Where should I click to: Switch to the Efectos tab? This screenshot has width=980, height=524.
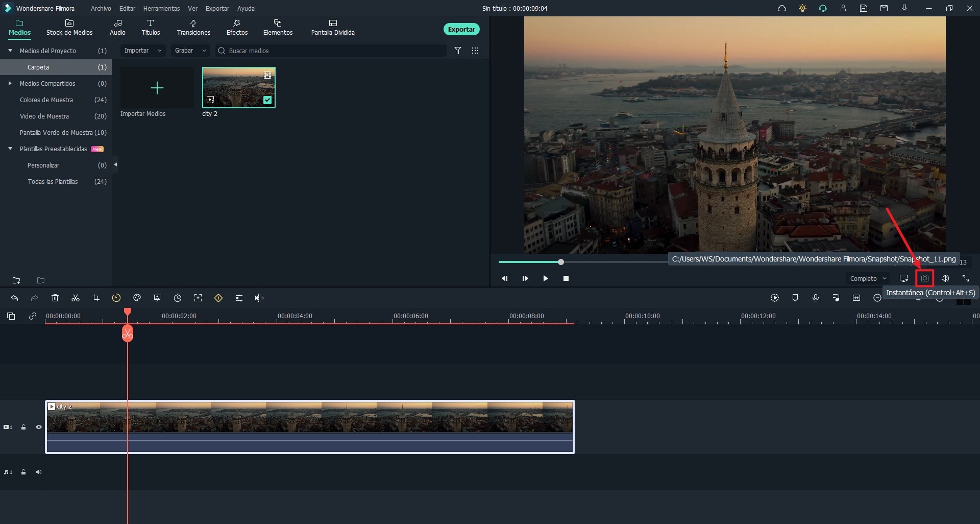point(237,28)
